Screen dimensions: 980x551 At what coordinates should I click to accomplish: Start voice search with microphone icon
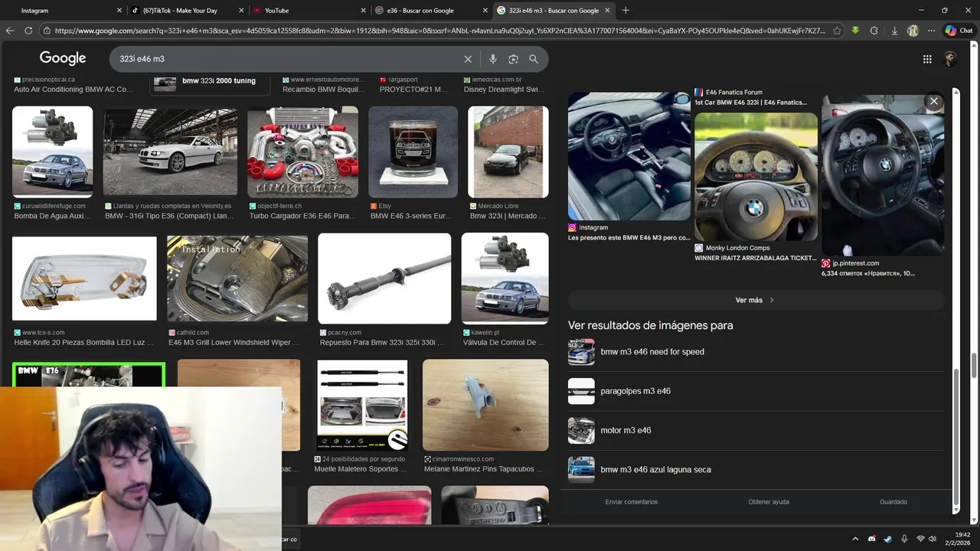493,59
